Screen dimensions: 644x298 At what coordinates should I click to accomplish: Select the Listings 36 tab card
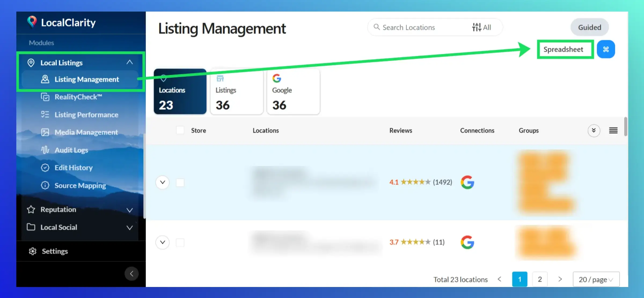point(237,92)
